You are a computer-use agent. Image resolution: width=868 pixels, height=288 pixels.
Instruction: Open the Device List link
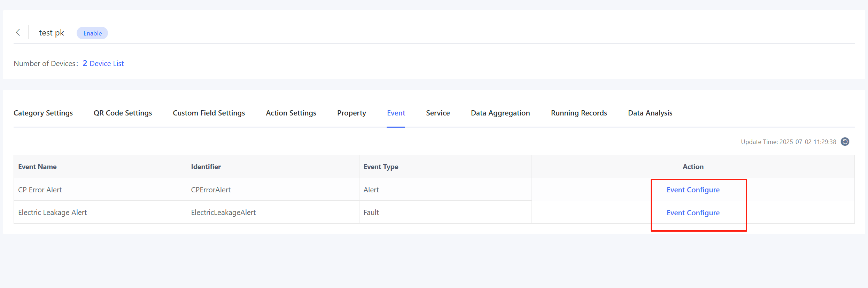tap(107, 64)
